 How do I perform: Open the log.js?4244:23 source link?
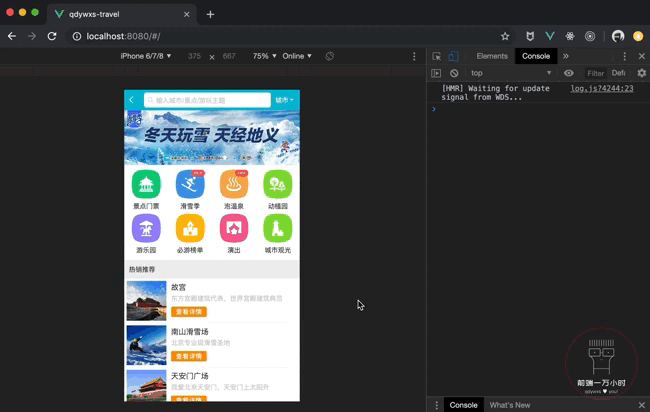tap(601, 88)
